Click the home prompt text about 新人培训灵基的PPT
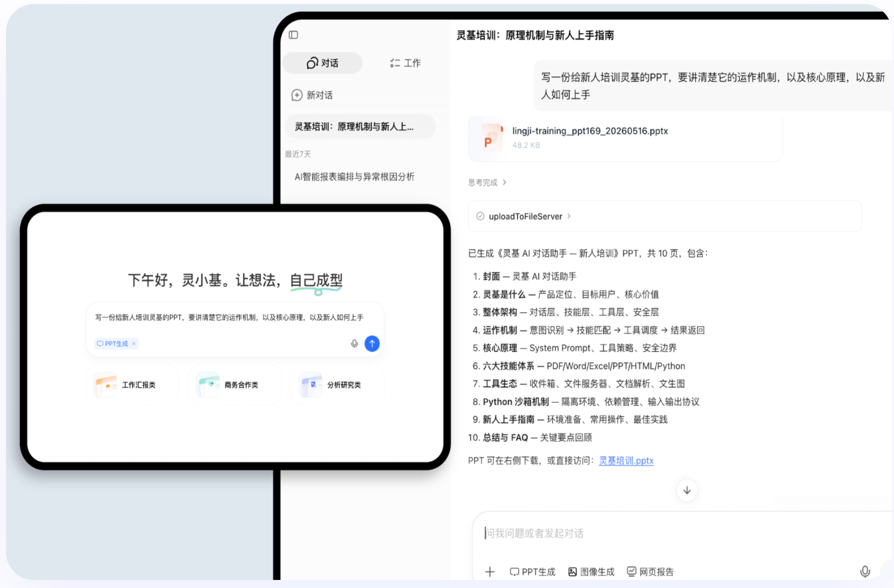This screenshot has height=588, width=894. pyautogui.click(x=229, y=318)
